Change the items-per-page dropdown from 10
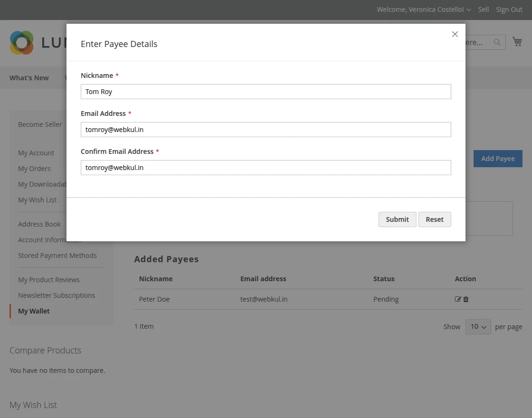This screenshot has width=532, height=418. tap(478, 326)
